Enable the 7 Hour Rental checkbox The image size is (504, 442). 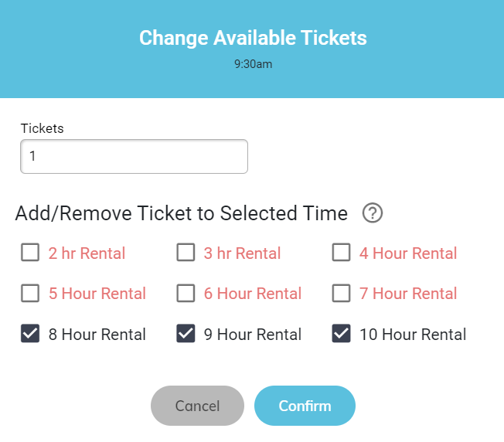pyautogui.click(x=342, y=293)
